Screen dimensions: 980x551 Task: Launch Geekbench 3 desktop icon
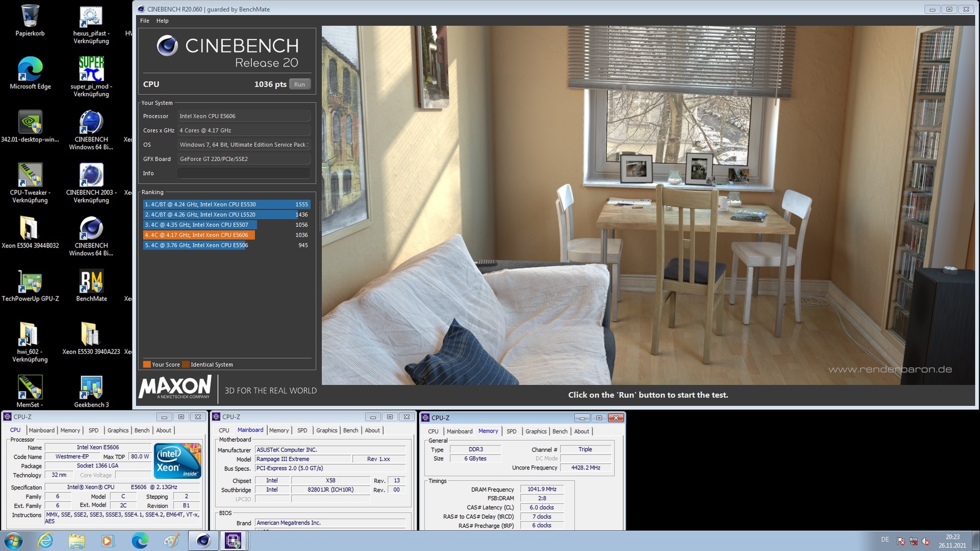pos(91,391)
